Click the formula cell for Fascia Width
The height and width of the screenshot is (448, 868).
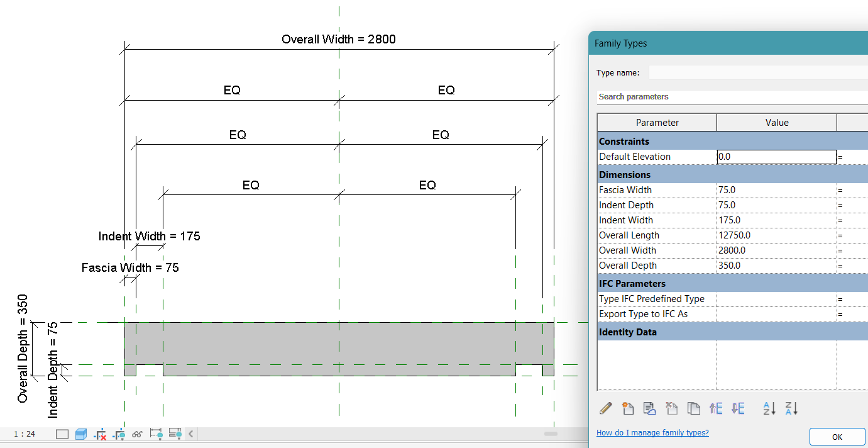point(852,190)
